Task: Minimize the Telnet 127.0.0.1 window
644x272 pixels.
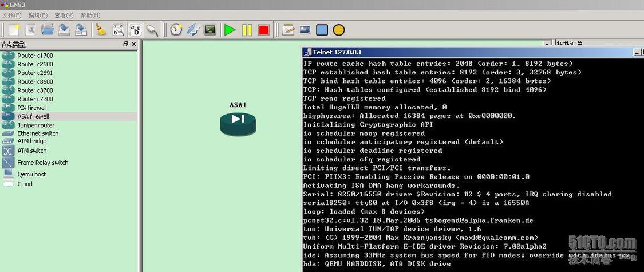Action: [x=637, y=52]
